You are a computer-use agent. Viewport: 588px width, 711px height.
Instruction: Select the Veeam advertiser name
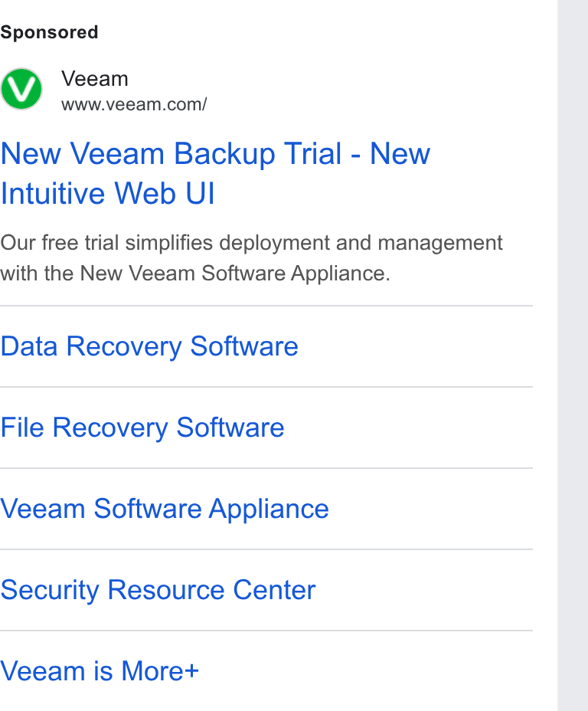(95, 79)
